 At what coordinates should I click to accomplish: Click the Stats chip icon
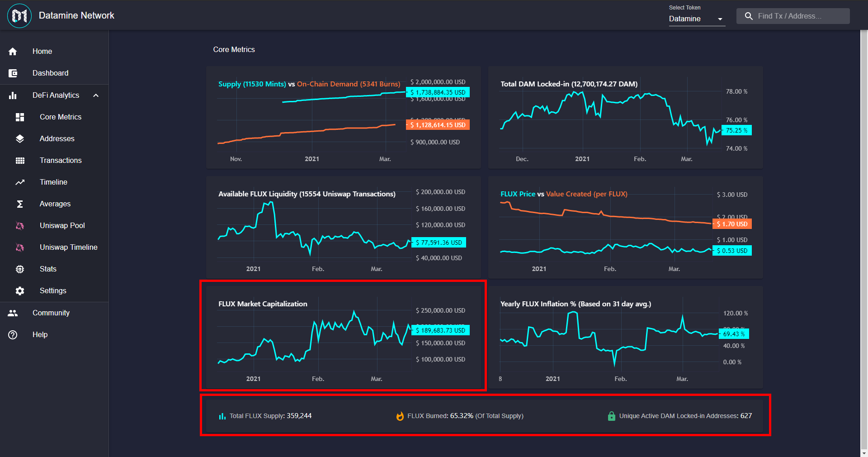tap(20, 269)
